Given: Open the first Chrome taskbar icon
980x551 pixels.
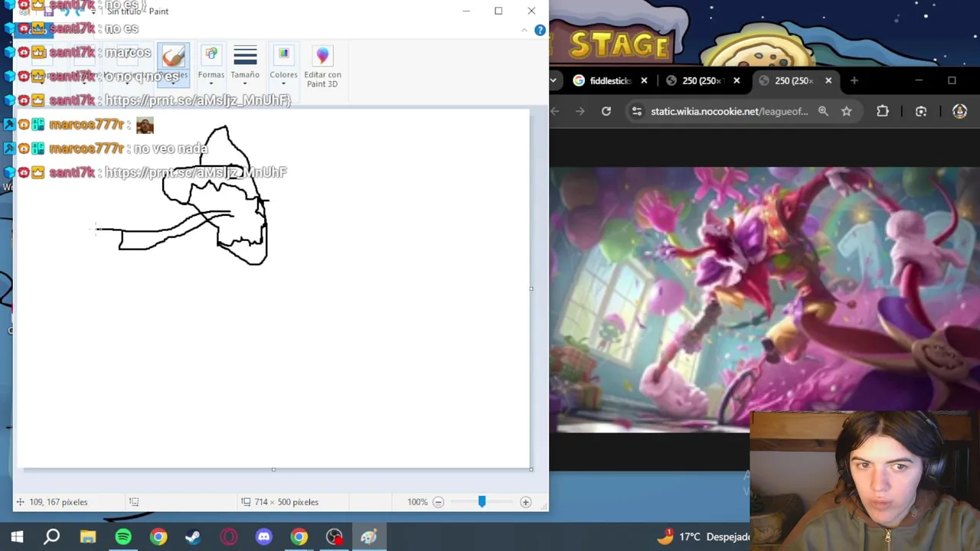Looking at the screenshot, I should pyautogui.click(x=158, y=537).
